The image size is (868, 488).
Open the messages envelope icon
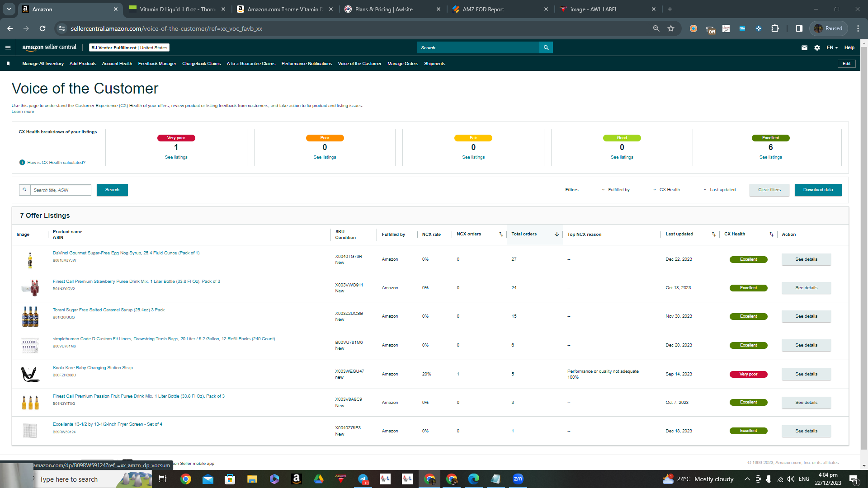[804, 47]
